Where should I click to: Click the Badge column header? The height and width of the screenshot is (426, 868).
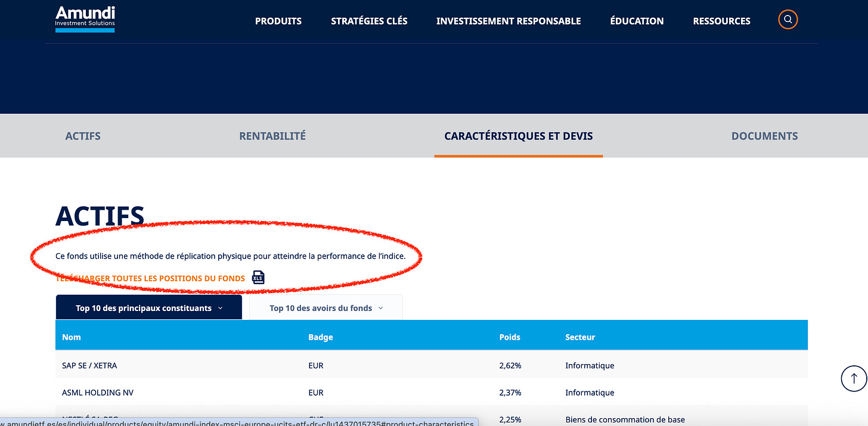[x=321, y=337]
